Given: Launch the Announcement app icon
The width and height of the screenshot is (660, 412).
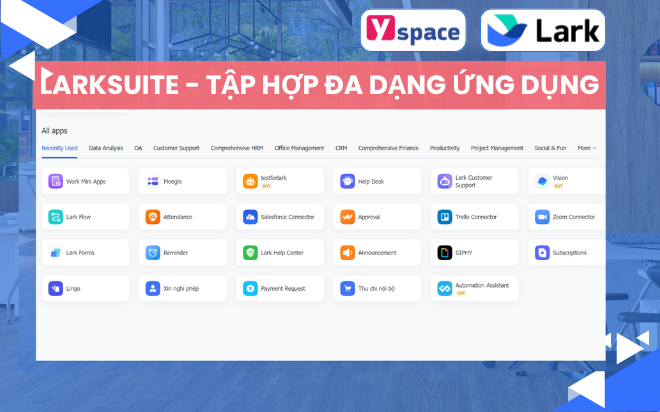Looking at the screenshot, I should tap(347, 253).
